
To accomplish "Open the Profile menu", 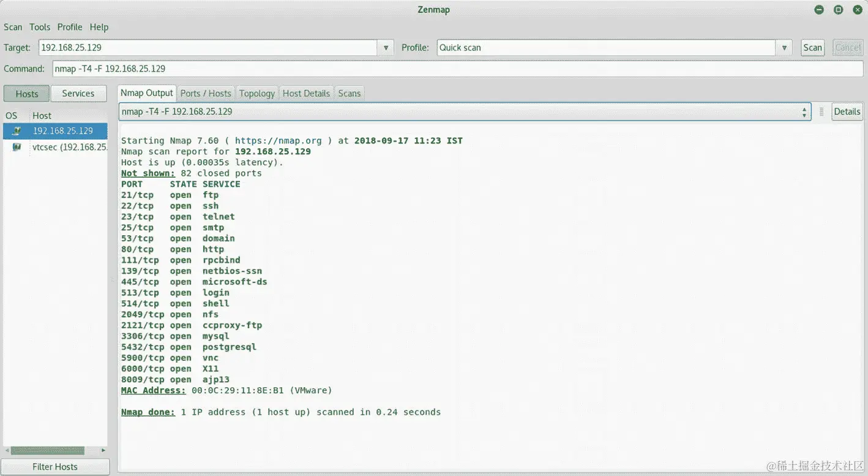I will pos(70,27).
